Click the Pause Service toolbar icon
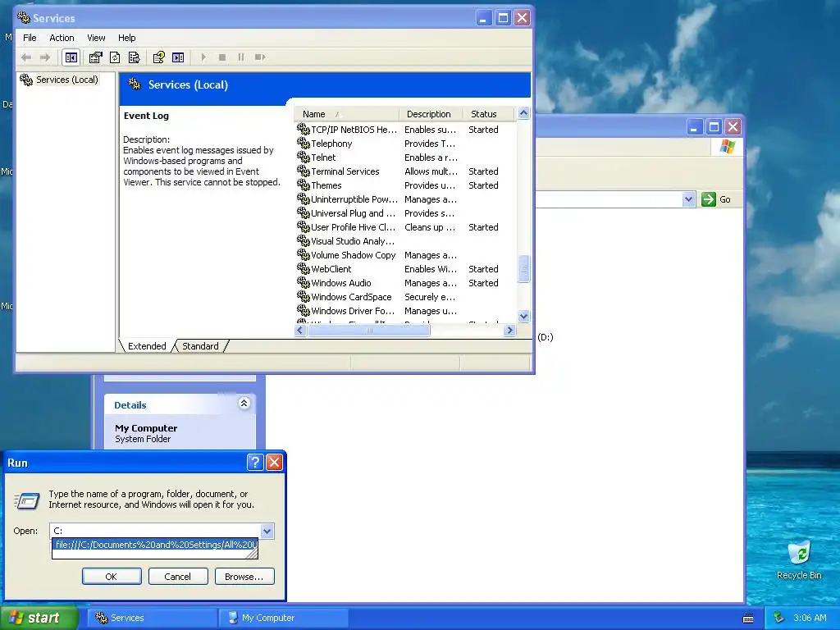The image size is (840, 630). tap(241, 57)
